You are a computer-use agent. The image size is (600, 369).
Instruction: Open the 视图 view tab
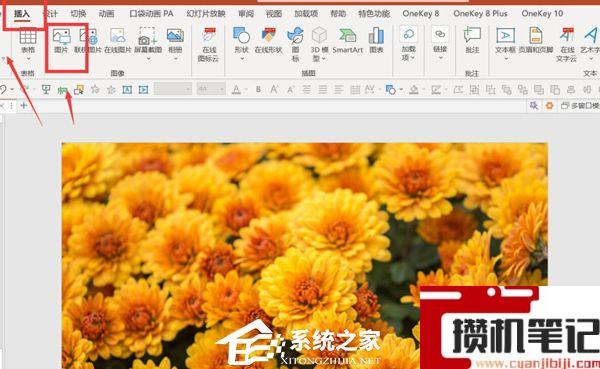pyautogui.click(x=274, y=14)
